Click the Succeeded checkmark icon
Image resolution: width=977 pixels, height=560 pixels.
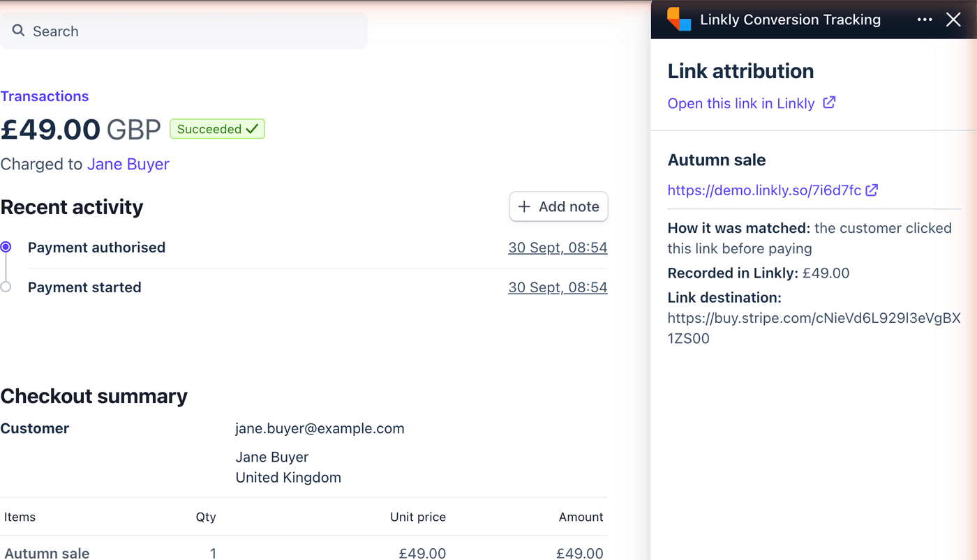pyautogui.click(x=252, y=128)
